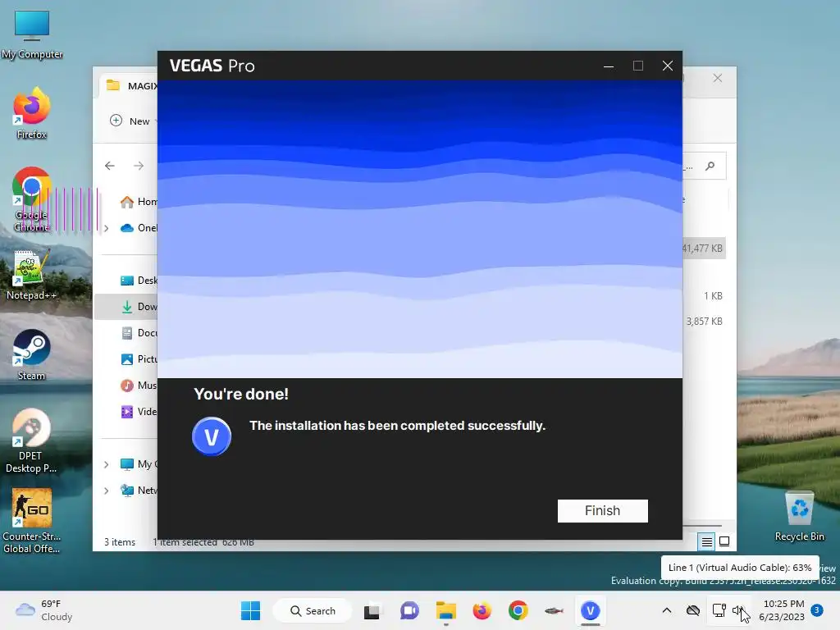Open the Firefox desktop shortcut
This screenshot has width=840, height=630.
(32, 113)
